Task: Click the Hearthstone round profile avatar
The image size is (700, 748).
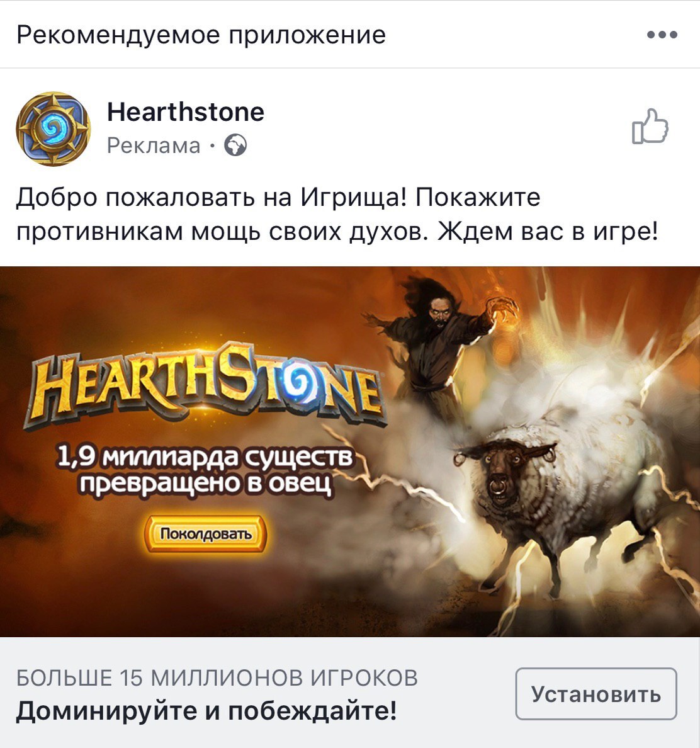Action: (53, 129)
